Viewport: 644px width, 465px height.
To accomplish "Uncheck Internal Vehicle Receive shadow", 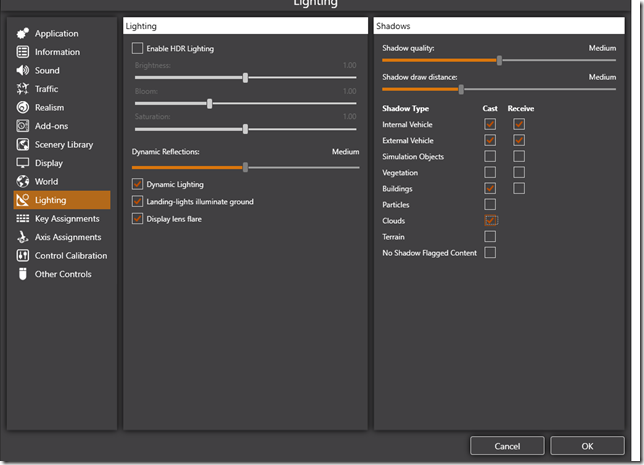I will [519, 124].
